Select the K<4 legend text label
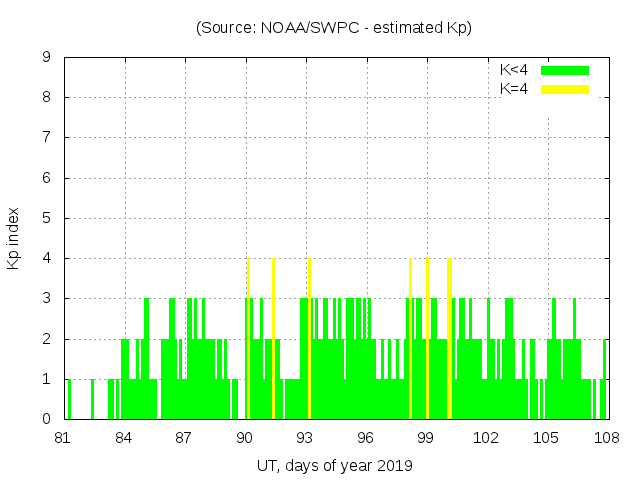This screenshot has height=480, width=640. pos(514,70)
